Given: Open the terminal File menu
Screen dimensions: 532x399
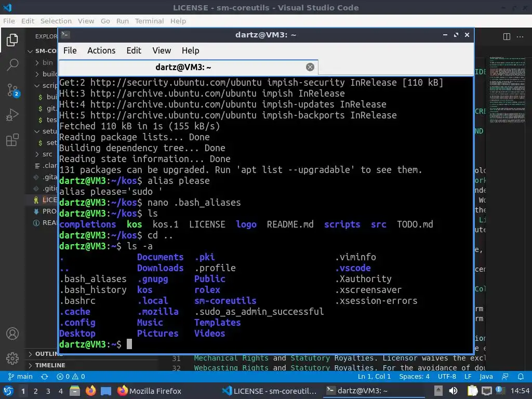Looking at the screenshot, I should pyautogui.click(x=70, y=50).
